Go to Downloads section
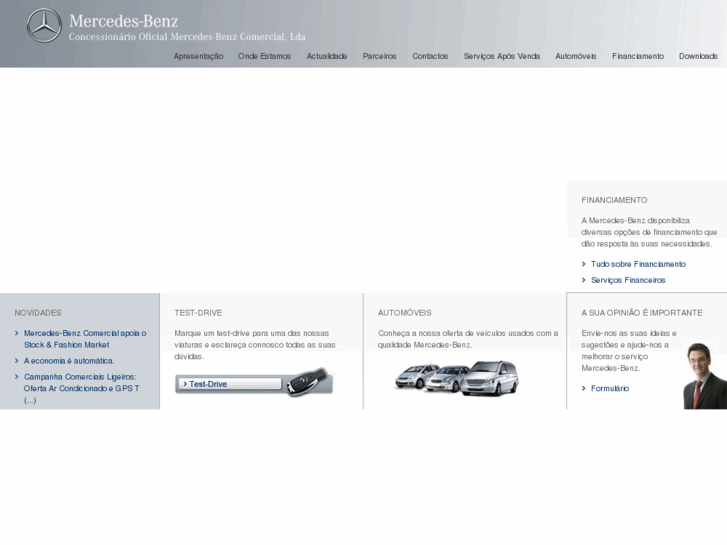The image size is (727, 545). click(x=698, y=56)
